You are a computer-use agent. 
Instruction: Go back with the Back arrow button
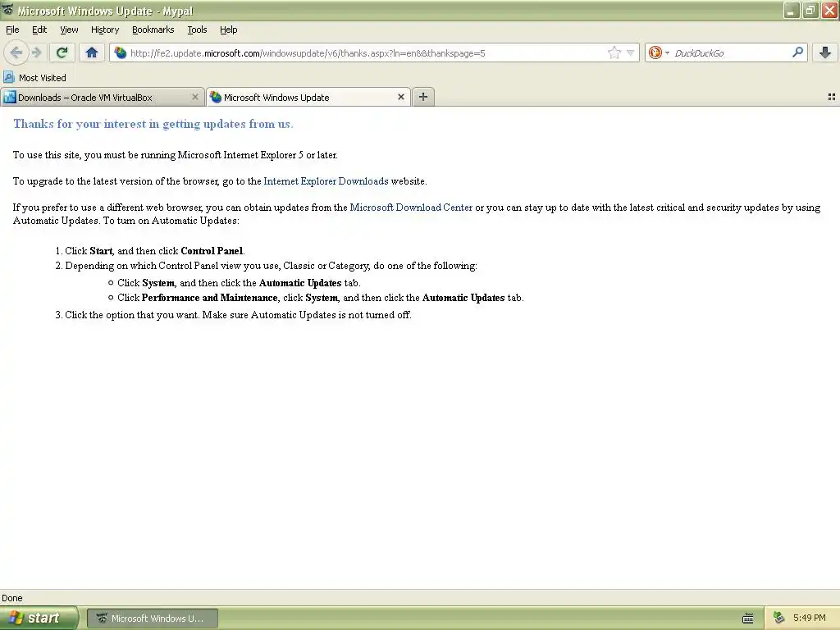16,52
